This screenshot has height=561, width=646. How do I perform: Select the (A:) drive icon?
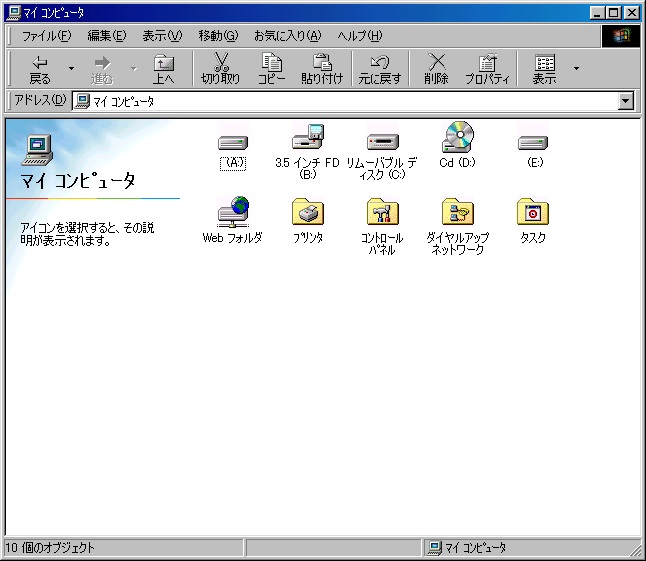pyautogui.click(x=232, y=142)
